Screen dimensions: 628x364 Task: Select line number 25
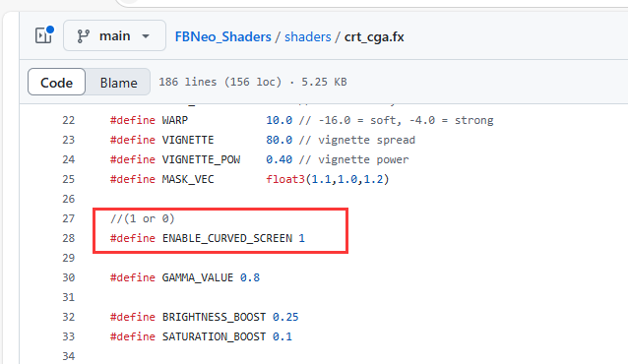69,179
